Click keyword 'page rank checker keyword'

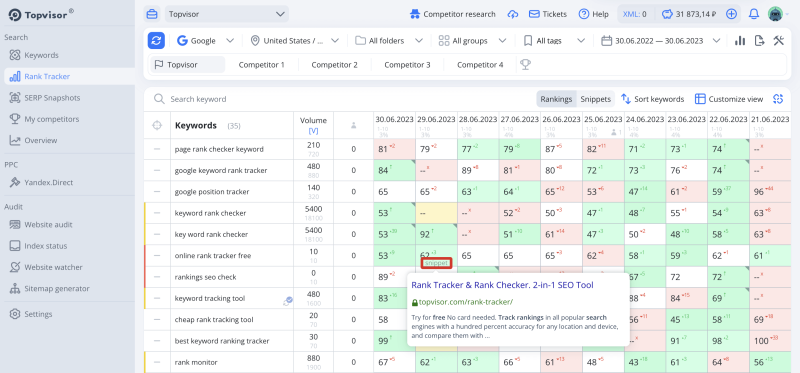coord(219,150)
